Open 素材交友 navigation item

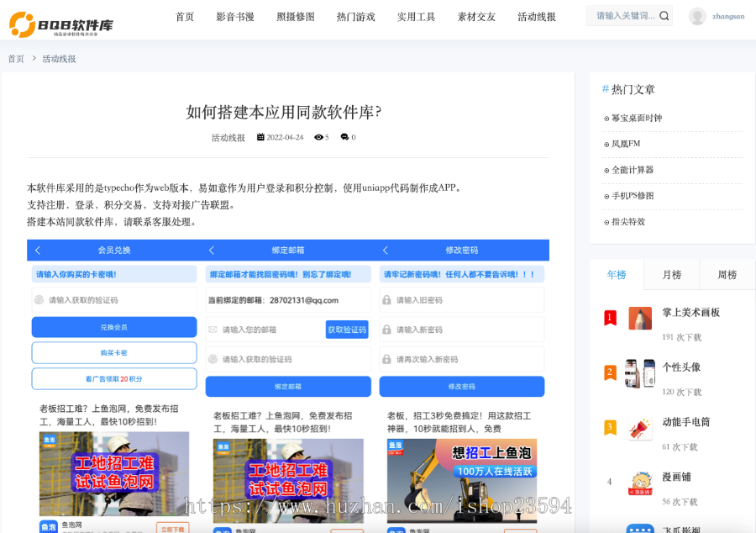coord(476,17)
